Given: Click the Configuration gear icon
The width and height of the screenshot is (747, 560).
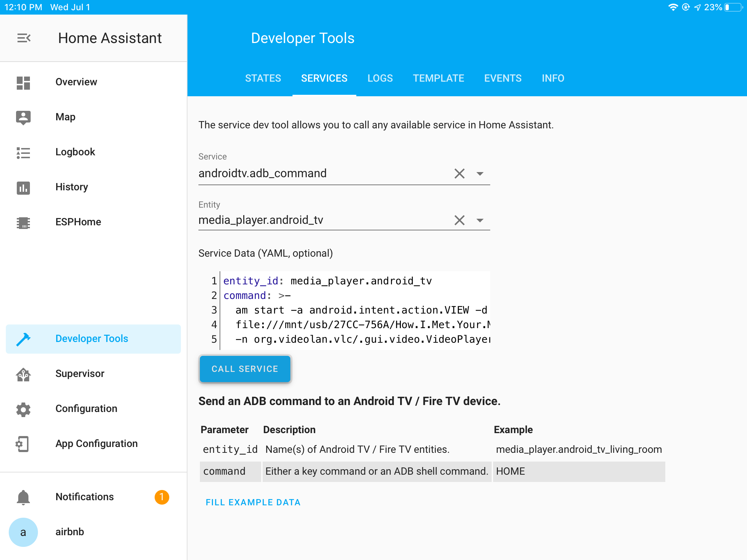Looking at the screenshot, I should point(23,409).
